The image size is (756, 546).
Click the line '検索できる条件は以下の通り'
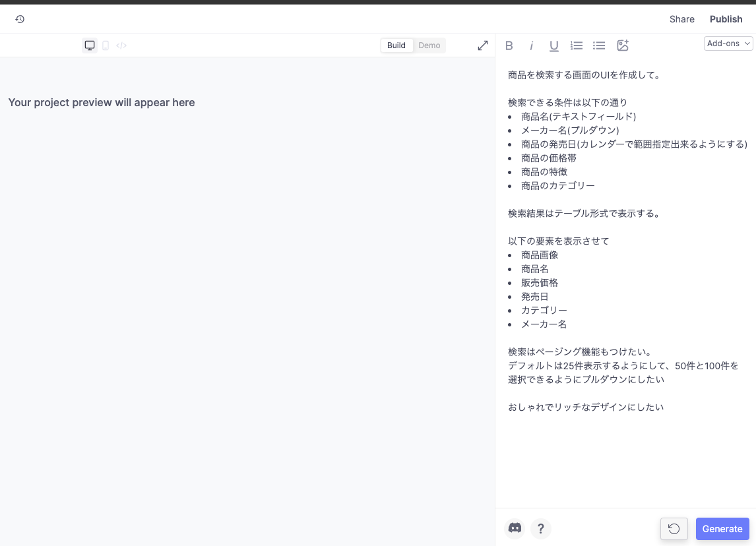567,103
